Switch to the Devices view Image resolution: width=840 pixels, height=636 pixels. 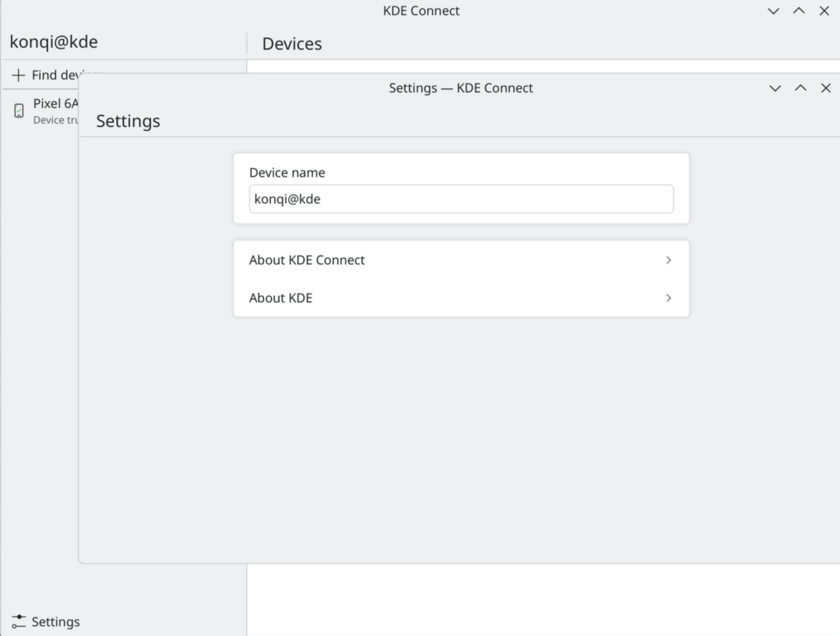(292, 43)
